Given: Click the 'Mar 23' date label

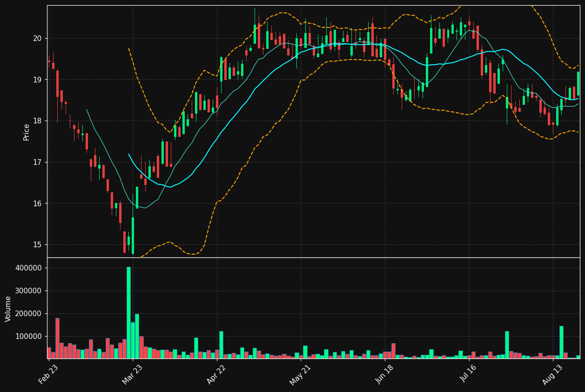Looking at the screenshot, I should [x=133, y=374].
